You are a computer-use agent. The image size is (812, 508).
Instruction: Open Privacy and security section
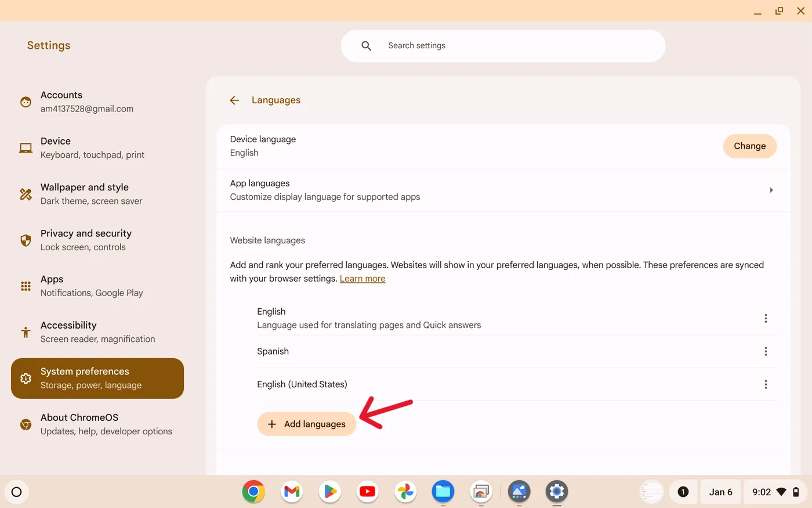pyautogui.click(x=97, y=240)
